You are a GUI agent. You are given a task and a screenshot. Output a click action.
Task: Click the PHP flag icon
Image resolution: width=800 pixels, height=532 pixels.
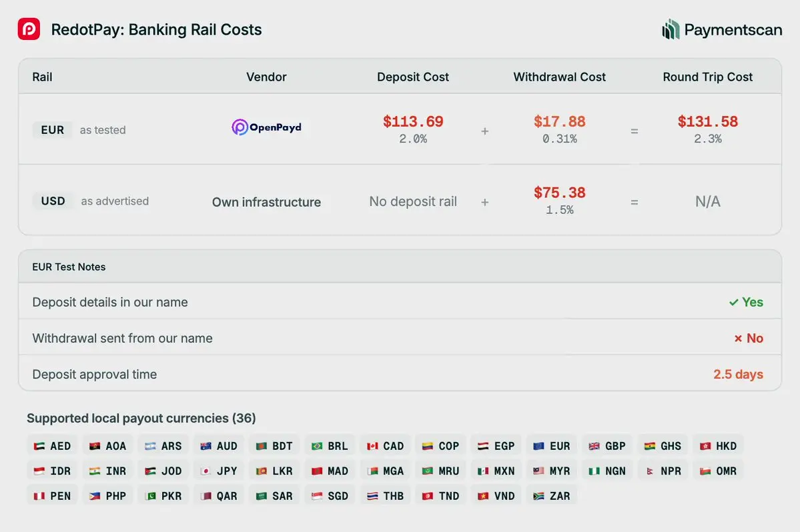[x=95, y=496]
